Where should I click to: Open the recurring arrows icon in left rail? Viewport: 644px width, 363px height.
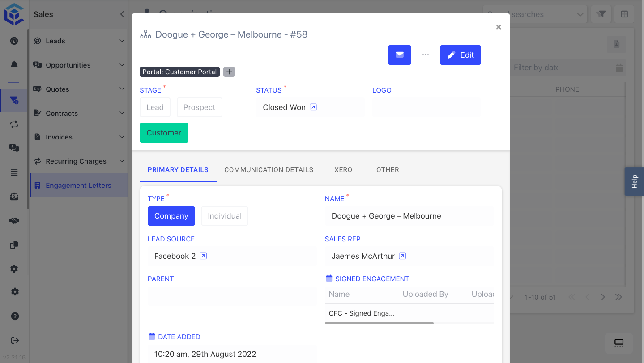coord(14,124)
